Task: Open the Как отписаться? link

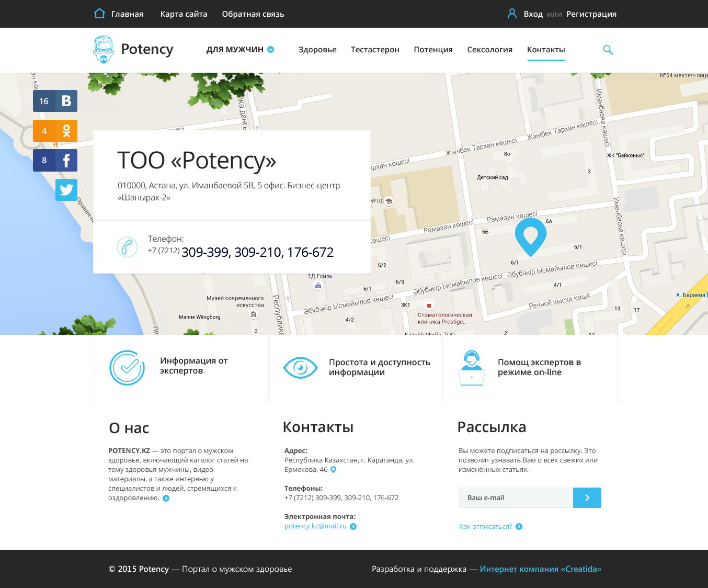Action: point(486,527)
